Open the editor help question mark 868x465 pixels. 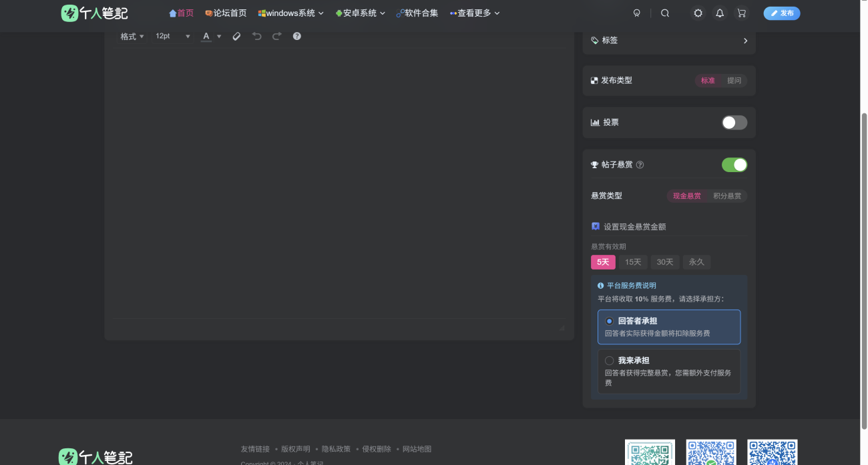[296, 36]
